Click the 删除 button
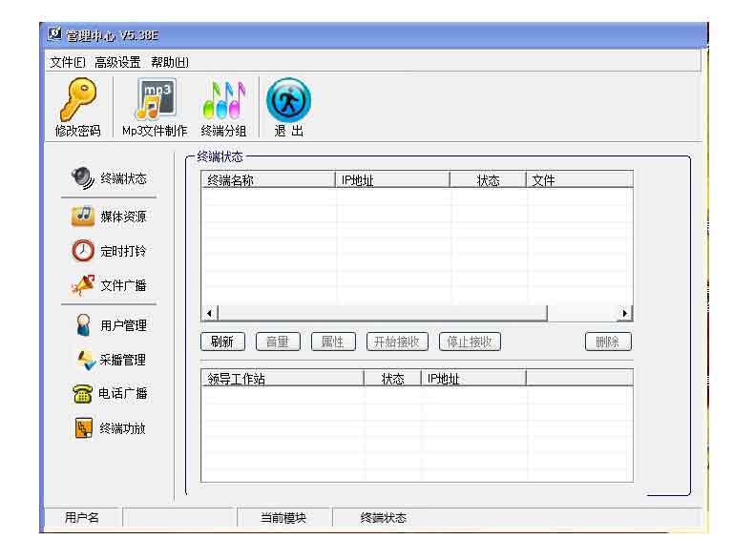 [608, 342]
